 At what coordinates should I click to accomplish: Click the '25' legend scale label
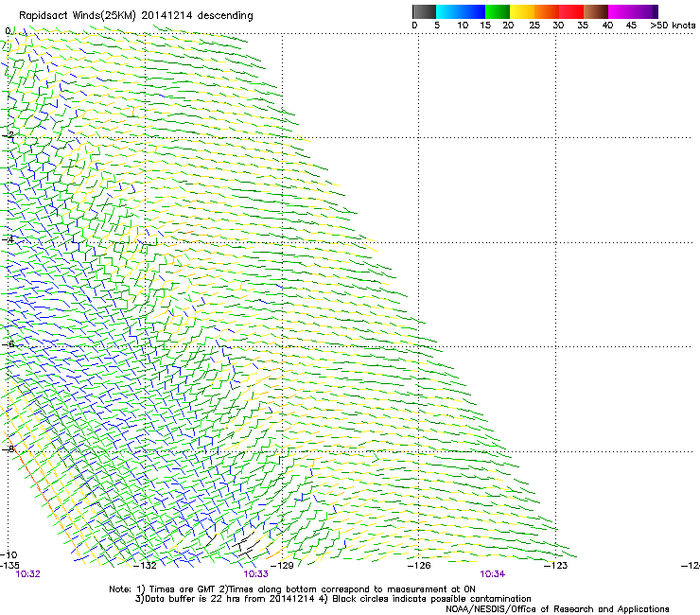pos(534,26)
